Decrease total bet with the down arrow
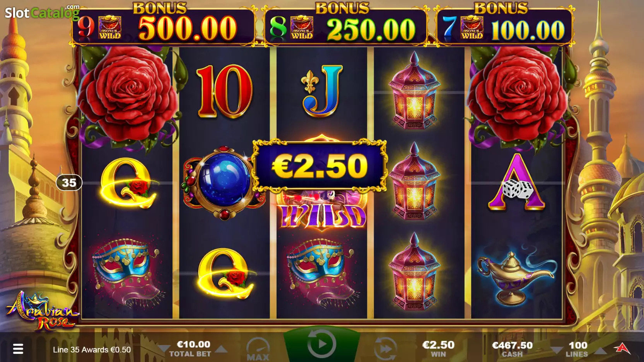The width and height of the screenshot is (644, 362). tap(164, 349)
